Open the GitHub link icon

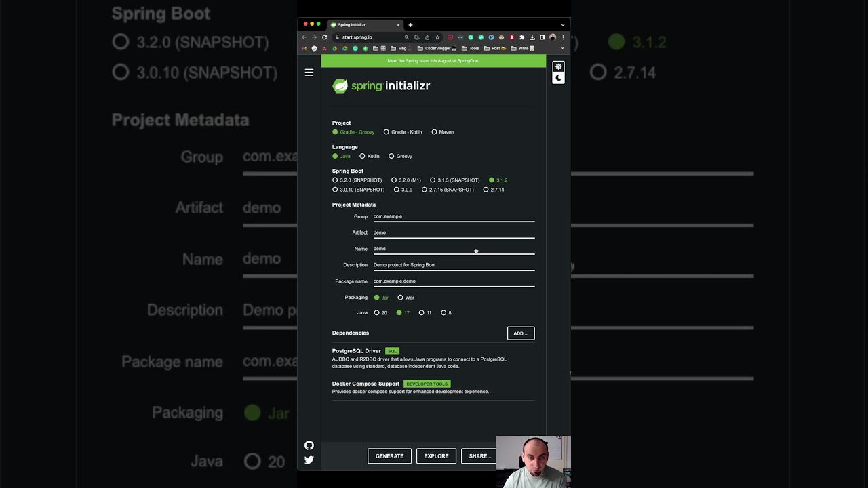click(309, 445)
